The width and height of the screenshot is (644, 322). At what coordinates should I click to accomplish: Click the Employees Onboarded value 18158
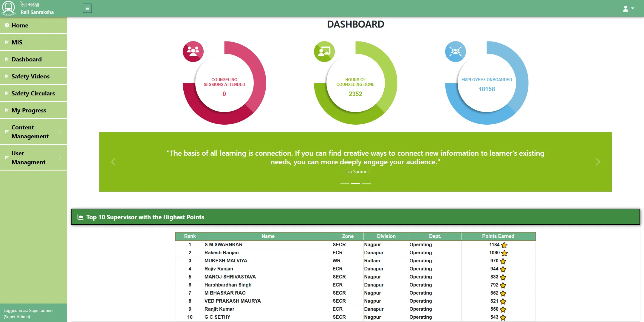(487, 89)
